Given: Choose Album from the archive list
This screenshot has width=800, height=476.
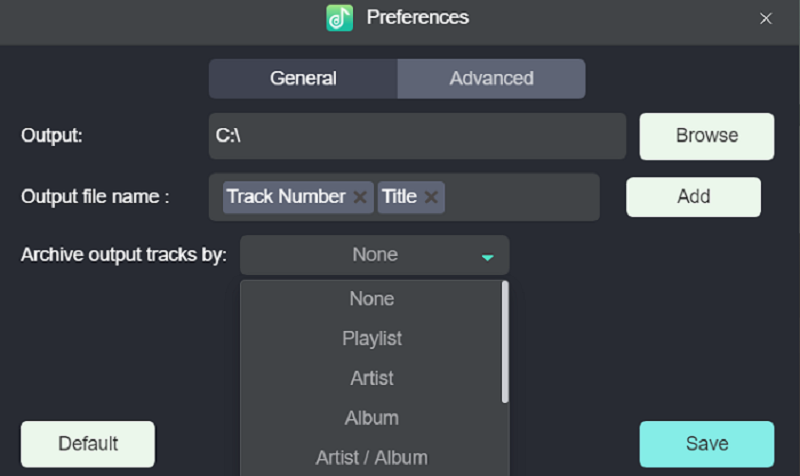Looking at the screenshot, I should (x=372, y=418).
